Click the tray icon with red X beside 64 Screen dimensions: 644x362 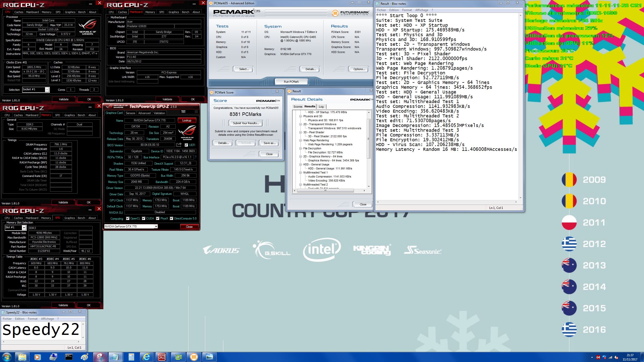604,357
